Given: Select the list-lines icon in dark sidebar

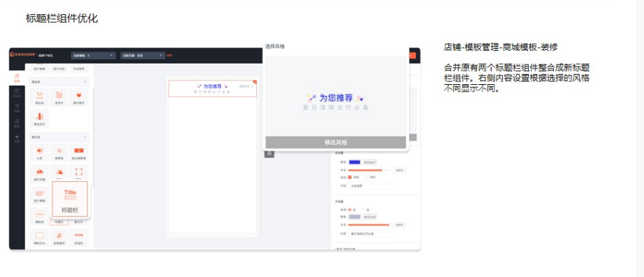Looking at the screenshot, I should (x=17, y=123).
